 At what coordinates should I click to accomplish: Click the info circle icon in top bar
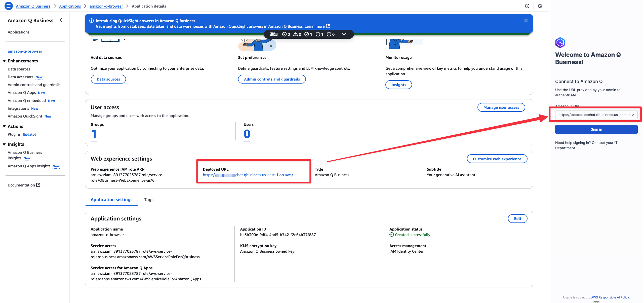coord(527,6)
